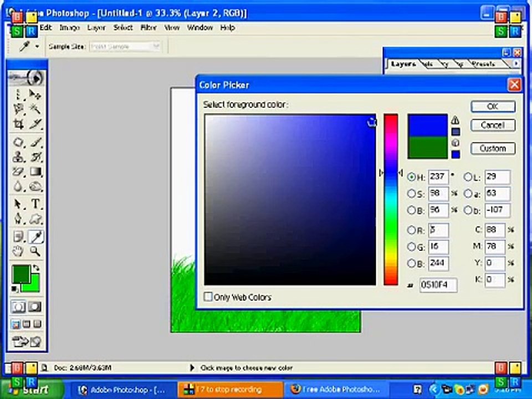This screenshot has width=532, height=399.
Task: Select the Magic Wand tool
Action: click(x=35, y=109)
